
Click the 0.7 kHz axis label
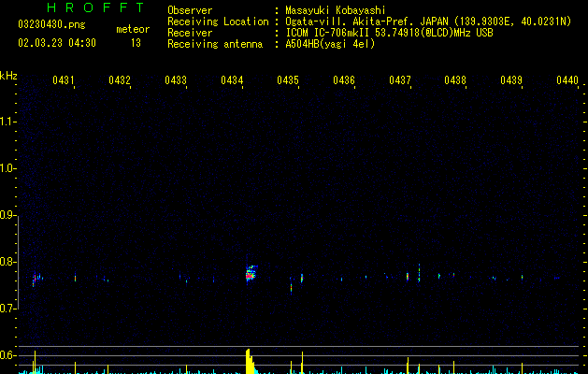[7, 309]
